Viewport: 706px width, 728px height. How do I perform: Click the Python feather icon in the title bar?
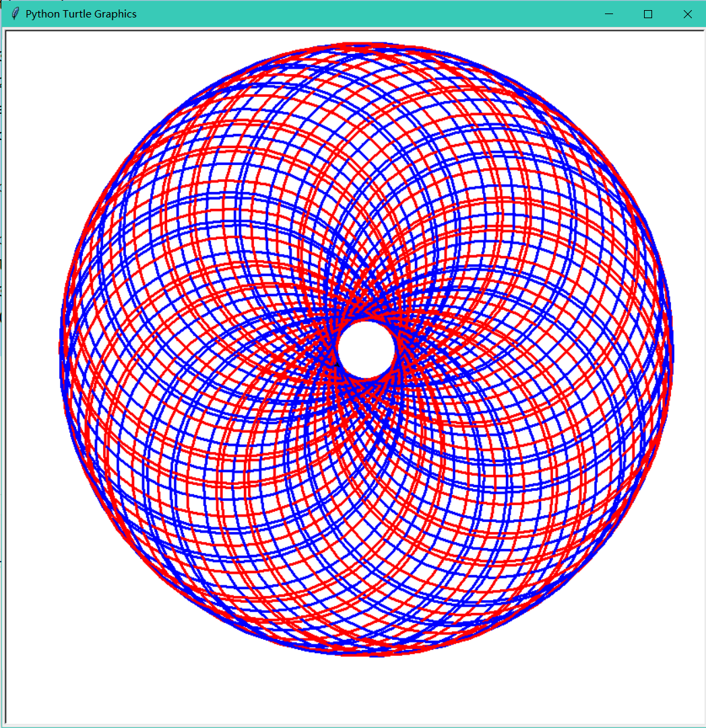pos(13,13)
